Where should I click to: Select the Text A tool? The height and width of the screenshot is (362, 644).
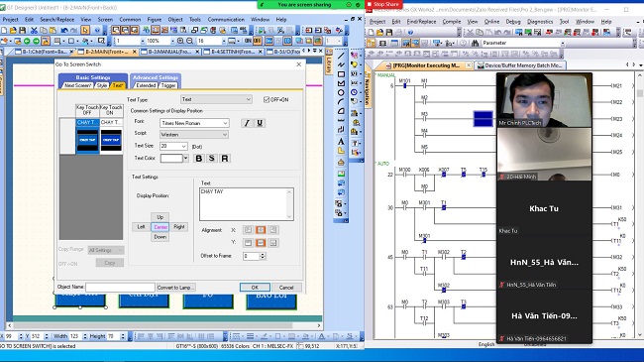341,142
